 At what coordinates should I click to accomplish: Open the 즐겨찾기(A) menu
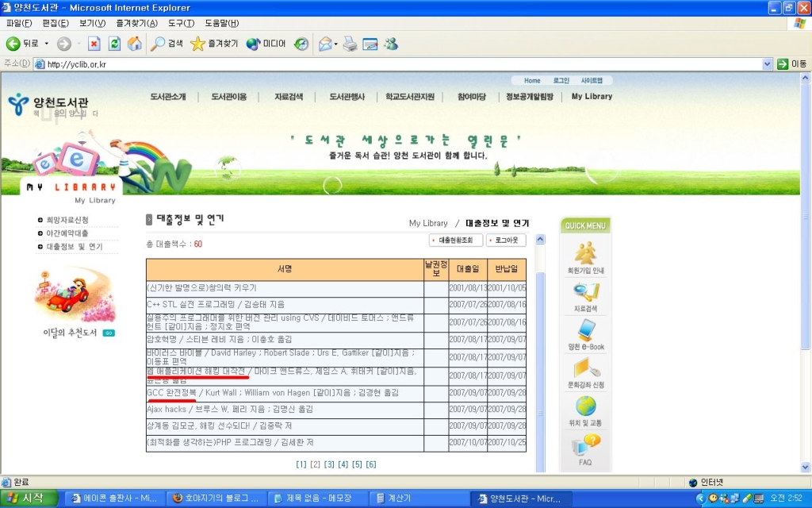(136, 23)
